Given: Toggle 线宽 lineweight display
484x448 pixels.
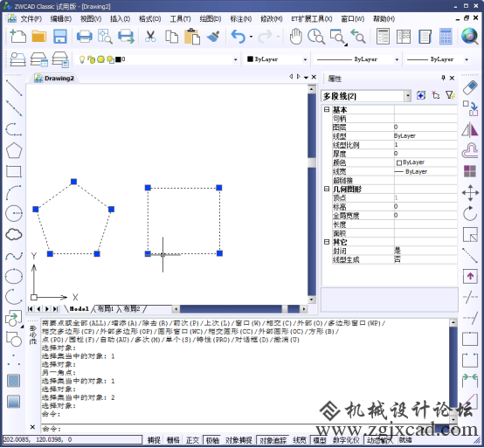Looking at the screenshot, I should 300,440.
